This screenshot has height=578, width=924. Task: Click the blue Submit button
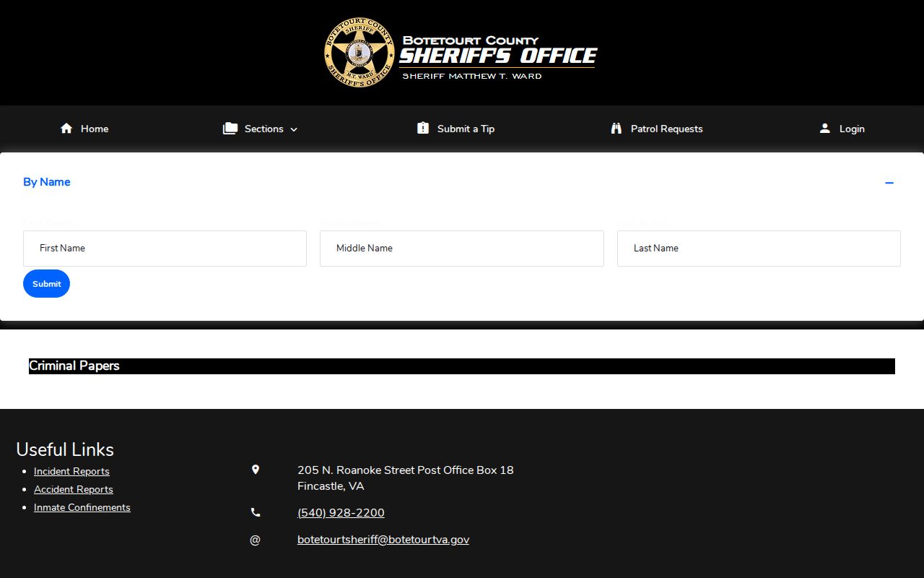click(46, 284)
